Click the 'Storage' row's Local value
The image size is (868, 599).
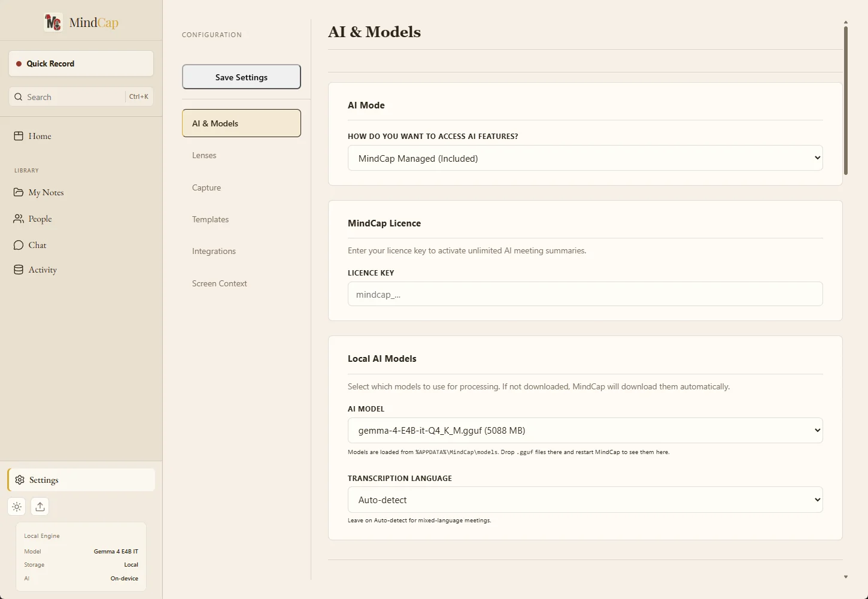131,565
